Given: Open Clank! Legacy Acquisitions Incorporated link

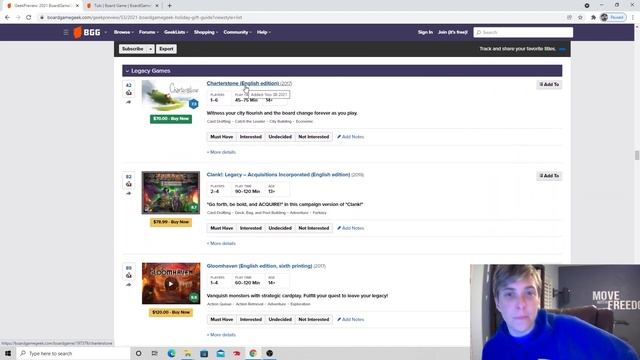Looking at the screenshot, I should 278,175.
